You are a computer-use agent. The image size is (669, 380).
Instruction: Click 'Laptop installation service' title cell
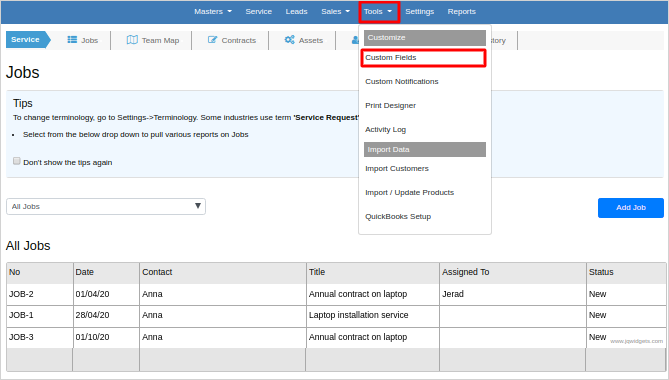(373, 316)
